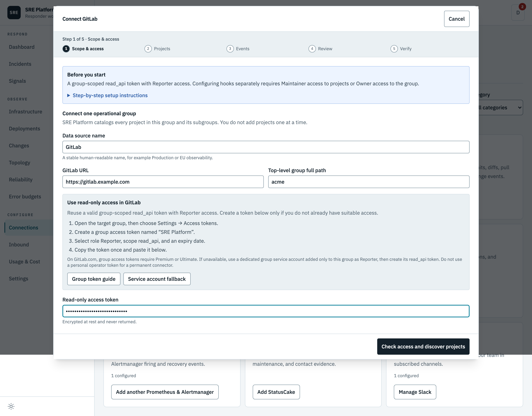Viewport: 532px width, 416px height.
Task: Open Error budgets in the sidebar
Action: pos(25,197)
